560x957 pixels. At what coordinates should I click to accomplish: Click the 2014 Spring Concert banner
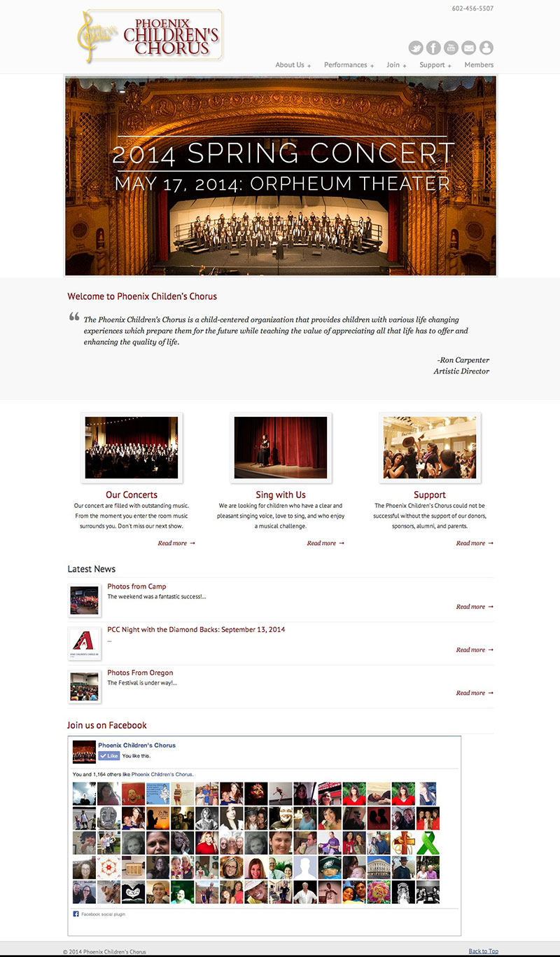pyautogui.click(x=281, y=176)
